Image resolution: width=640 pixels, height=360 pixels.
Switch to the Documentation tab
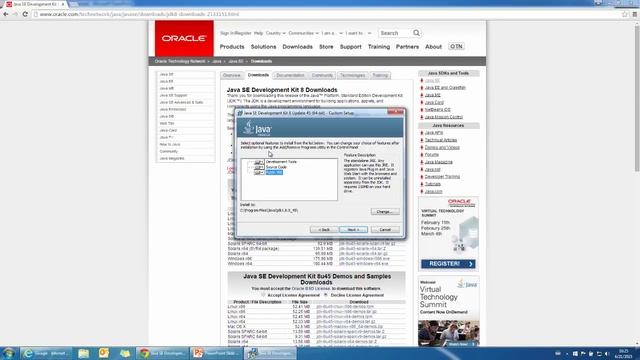click(290, 76)
